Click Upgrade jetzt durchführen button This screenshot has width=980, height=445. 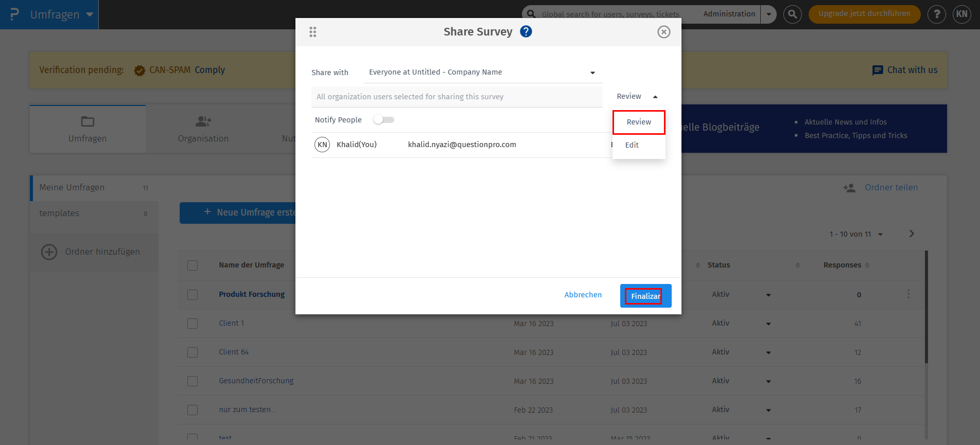864,14
